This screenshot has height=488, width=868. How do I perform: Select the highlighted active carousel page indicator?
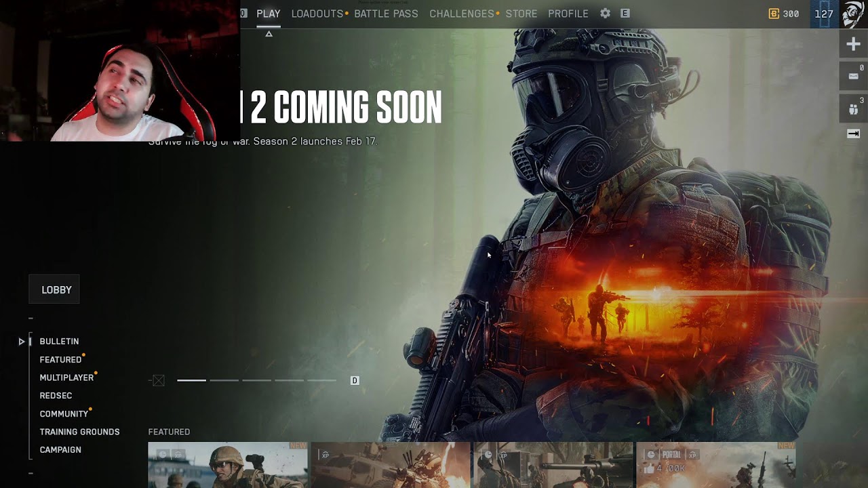(x=191, y=380)
